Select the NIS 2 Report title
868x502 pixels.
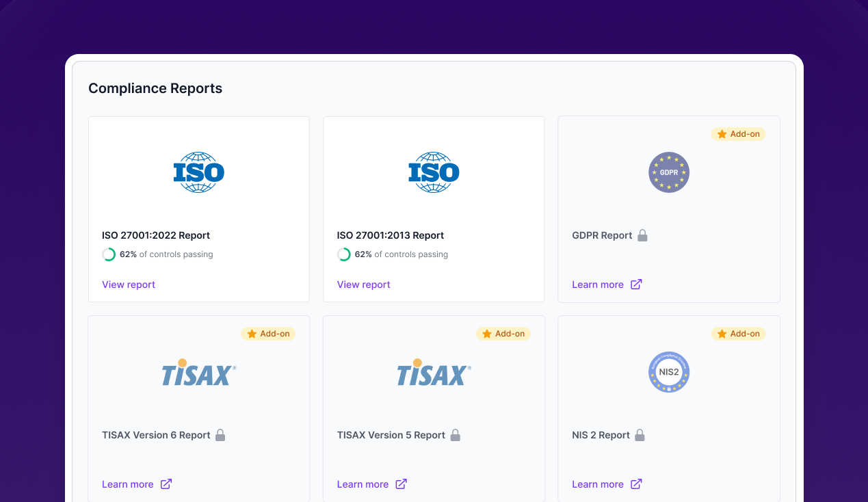[601, 435]
